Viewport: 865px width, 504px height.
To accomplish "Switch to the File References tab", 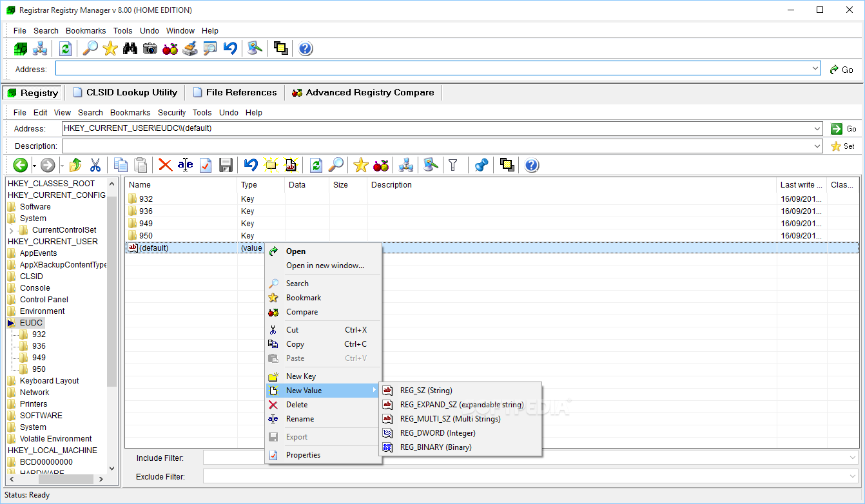I will [x=235, y=92].
